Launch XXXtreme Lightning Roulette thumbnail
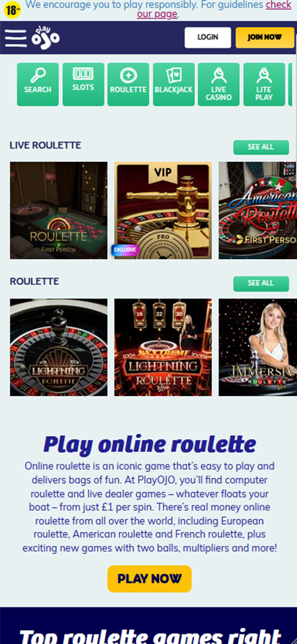Screen dimensions: 297x644 pos(163,348)
